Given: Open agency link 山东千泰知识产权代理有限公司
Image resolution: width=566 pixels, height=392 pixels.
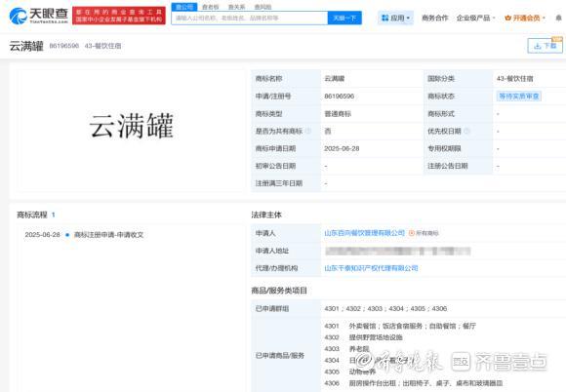Looking at the screenshot, I should click(371, 268).
